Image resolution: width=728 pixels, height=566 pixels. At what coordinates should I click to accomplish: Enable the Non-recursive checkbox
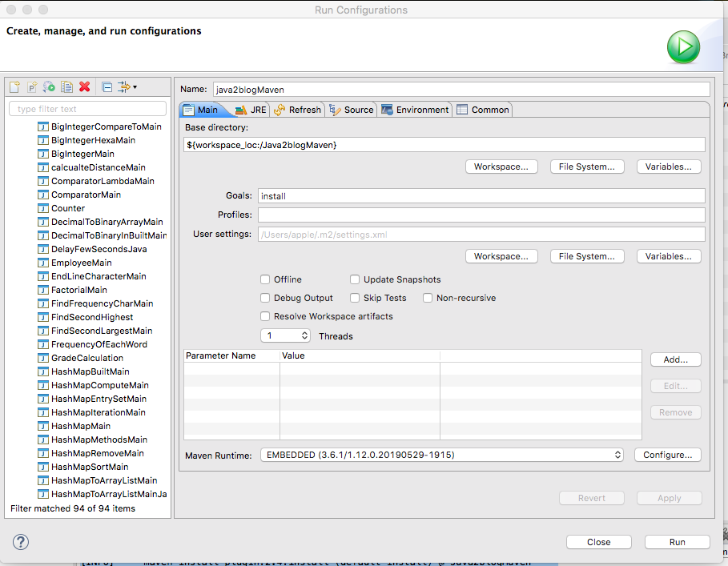pos(428,298)
